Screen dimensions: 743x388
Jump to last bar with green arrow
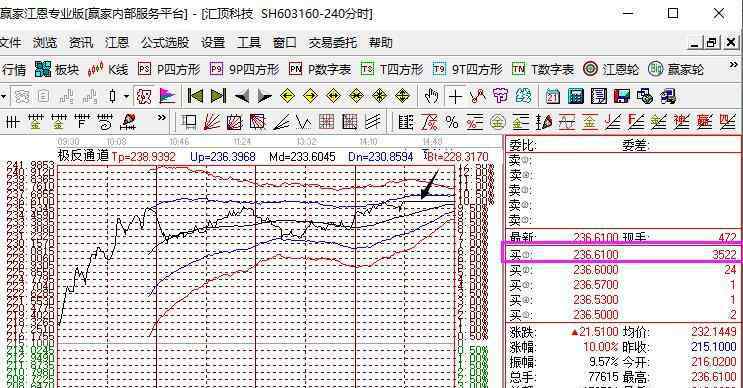[x=217, y=97]
